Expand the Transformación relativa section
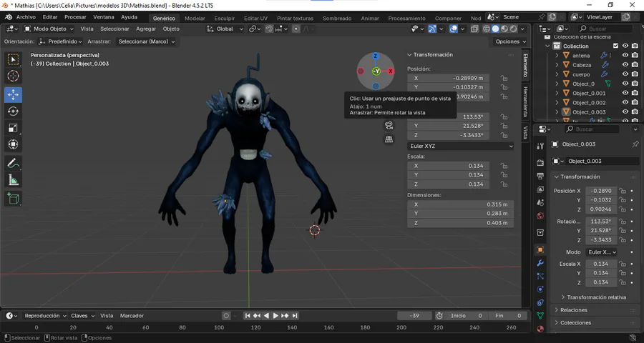The image size is (644, 343). tap(596, 297)
